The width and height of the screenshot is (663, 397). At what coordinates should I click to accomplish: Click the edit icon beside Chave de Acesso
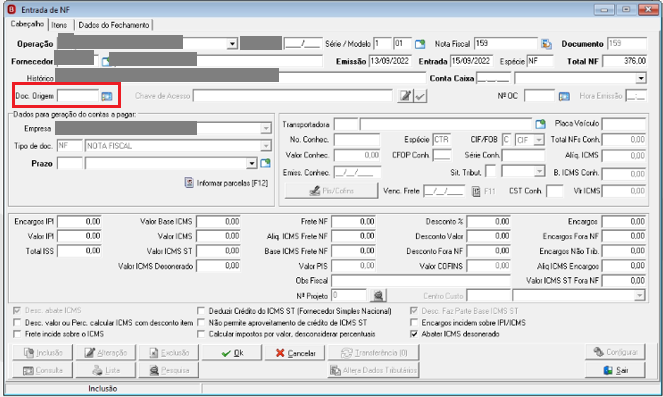pos(405,96)
